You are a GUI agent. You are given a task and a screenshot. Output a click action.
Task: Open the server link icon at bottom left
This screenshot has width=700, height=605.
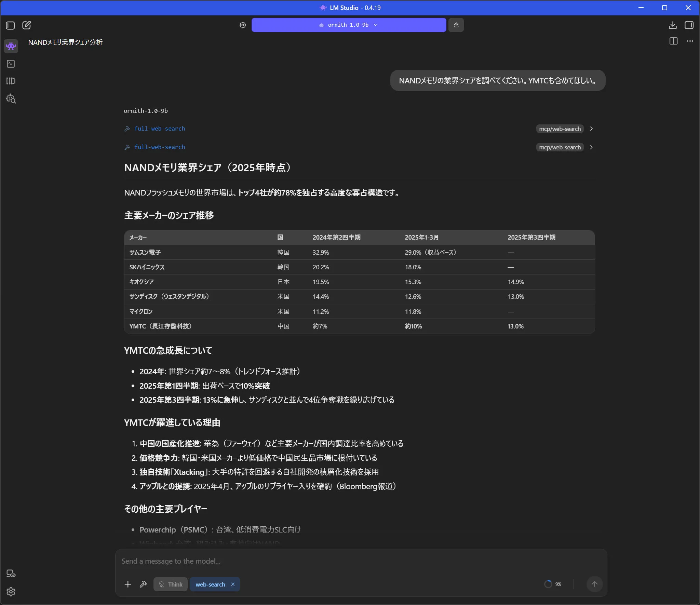point(11,573)
